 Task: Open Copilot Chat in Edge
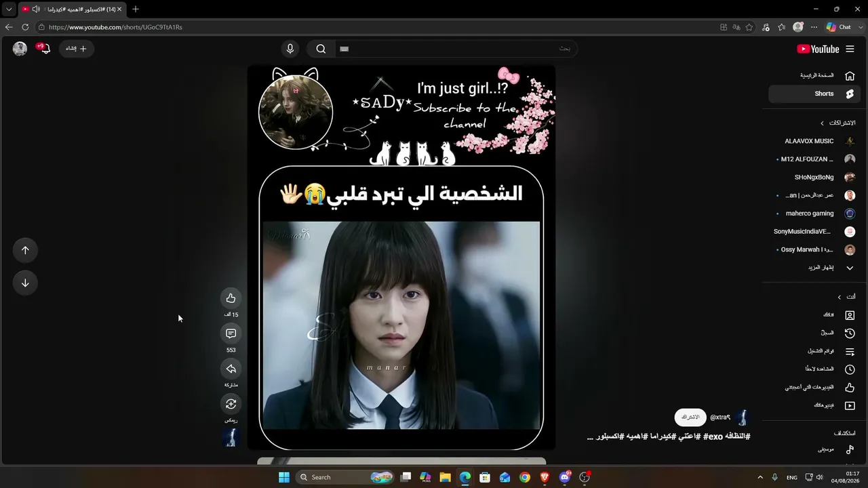[x=839, y=27]
